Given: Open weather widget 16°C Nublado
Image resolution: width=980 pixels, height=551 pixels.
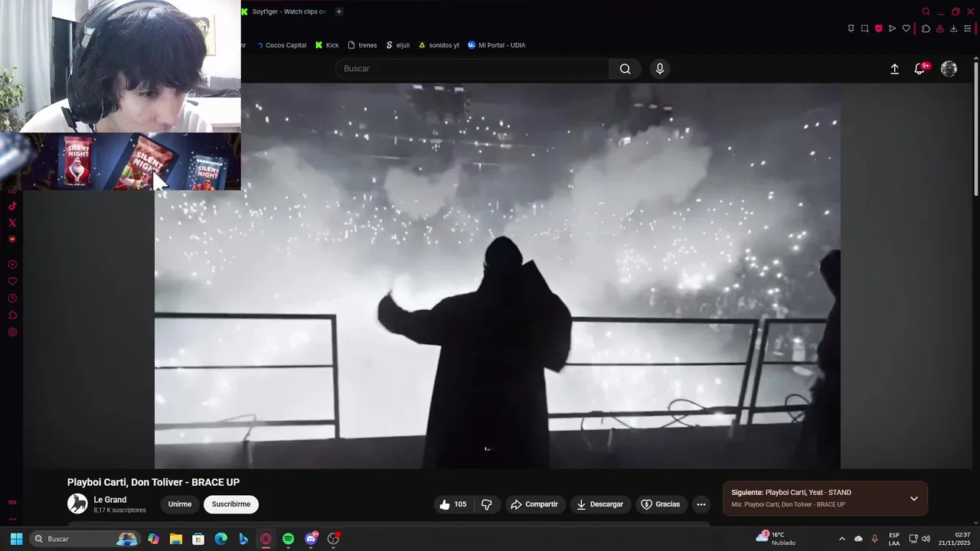Looking at the screenshot, I should coord(776,539).
